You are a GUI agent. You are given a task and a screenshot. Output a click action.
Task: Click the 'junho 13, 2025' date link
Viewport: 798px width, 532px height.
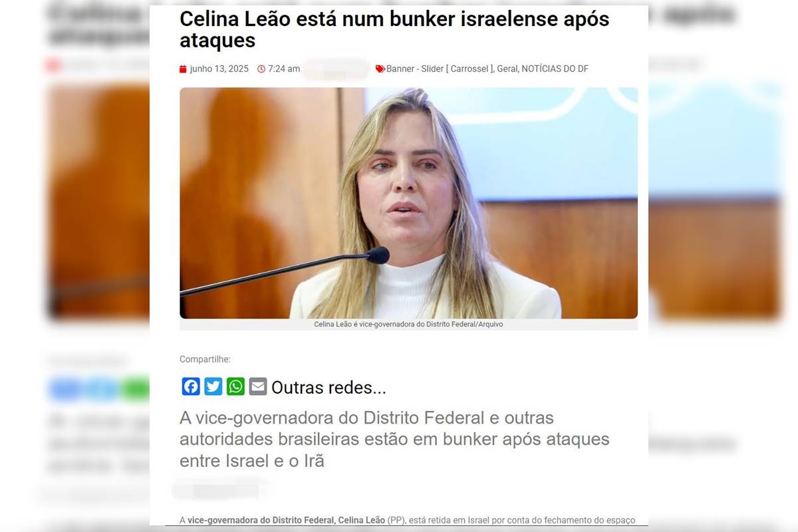(x=219, y=69)
